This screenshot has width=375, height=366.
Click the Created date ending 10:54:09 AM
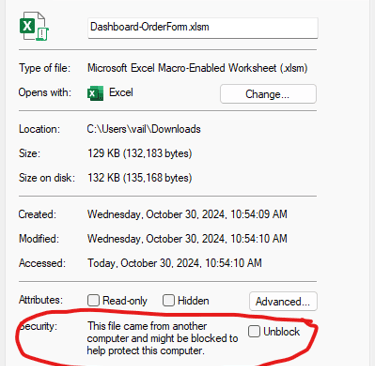click(x=187, y=214)
